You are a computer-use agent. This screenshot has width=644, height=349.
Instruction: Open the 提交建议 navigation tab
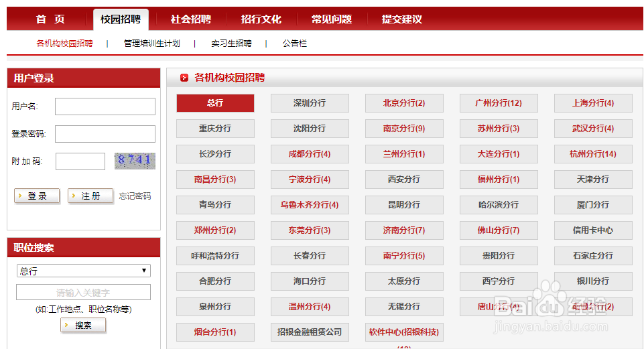pos(401,19)
